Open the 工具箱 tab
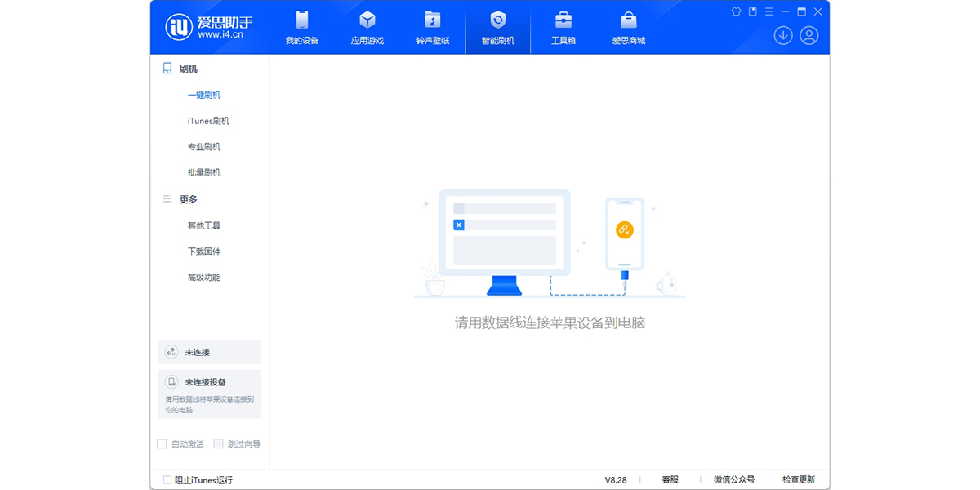The width and height of the screenshot is (980, 490). [x=563, y=28]
